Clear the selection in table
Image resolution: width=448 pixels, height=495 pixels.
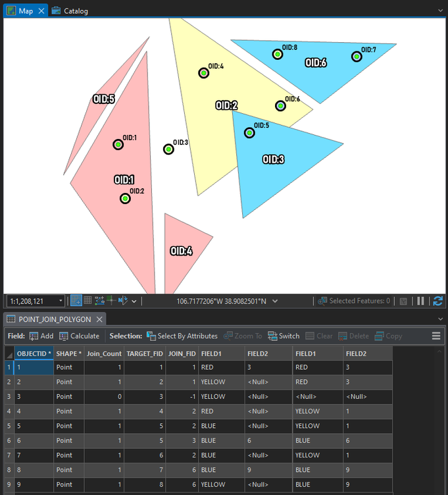point(319,336)
